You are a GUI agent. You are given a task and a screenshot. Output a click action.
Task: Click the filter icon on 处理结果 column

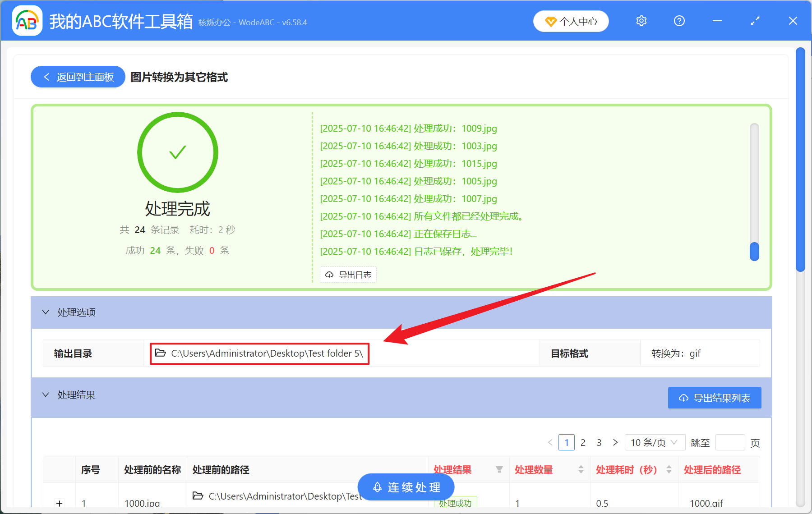point(500,469)
